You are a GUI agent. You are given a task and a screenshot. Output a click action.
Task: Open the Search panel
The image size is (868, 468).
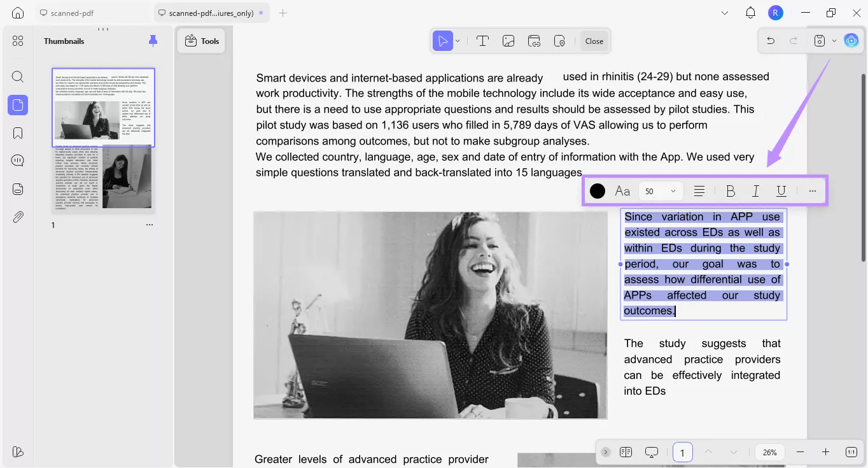17,76
